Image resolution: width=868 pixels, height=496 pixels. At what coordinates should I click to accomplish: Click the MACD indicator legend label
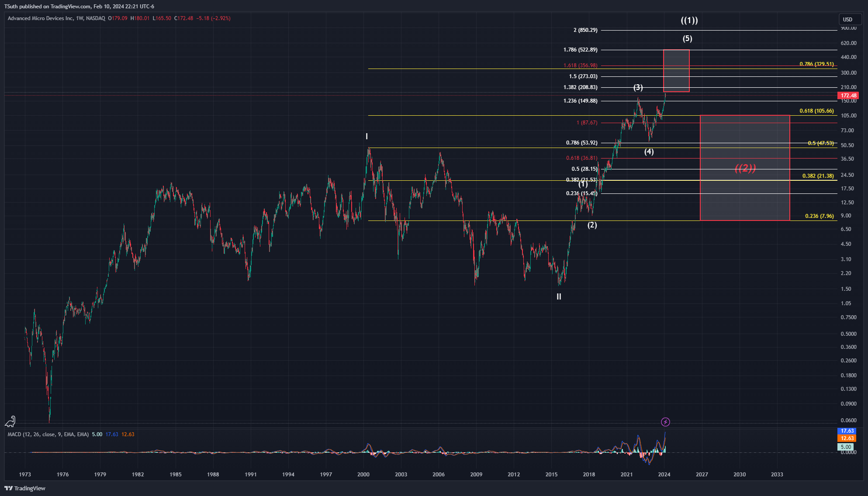pyautogui.click(x=48, y=434)
